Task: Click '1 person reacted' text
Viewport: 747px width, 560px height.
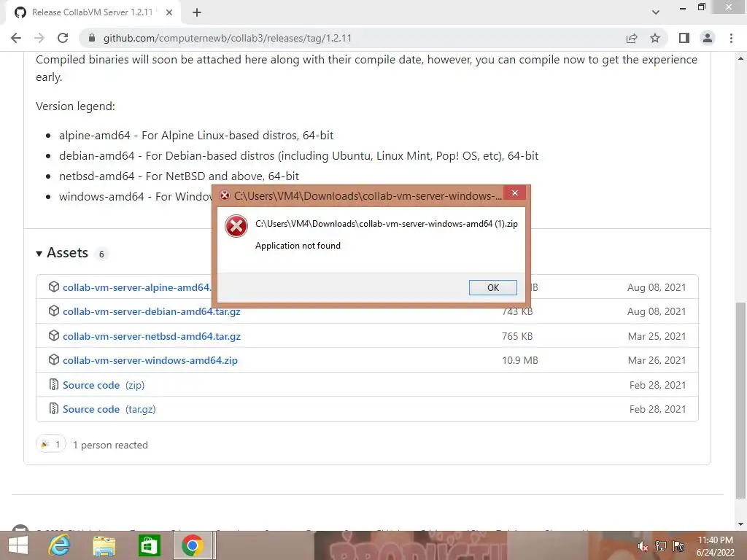Action: tap(110, 445)
